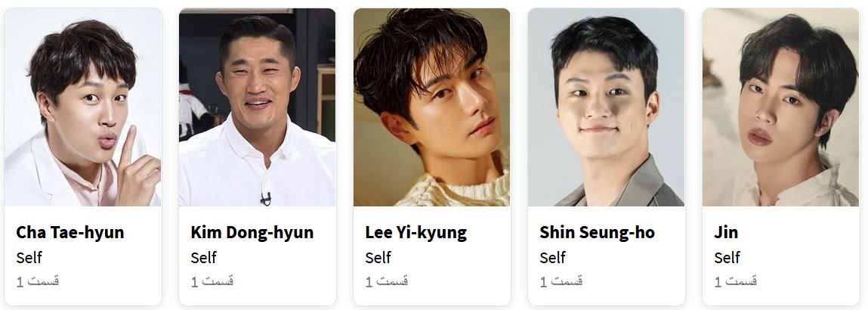Open Kim Dong-hyun's profile photo
This screenshot has height=310, width=868.
(x=258, y=107)
